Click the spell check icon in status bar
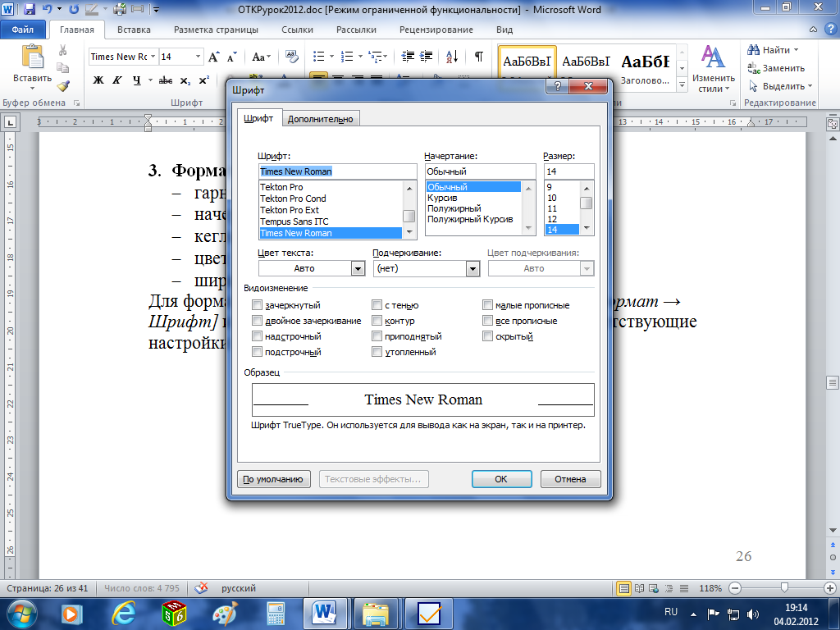The width and height of the screenshot is (840, 630). pos(201,587)
